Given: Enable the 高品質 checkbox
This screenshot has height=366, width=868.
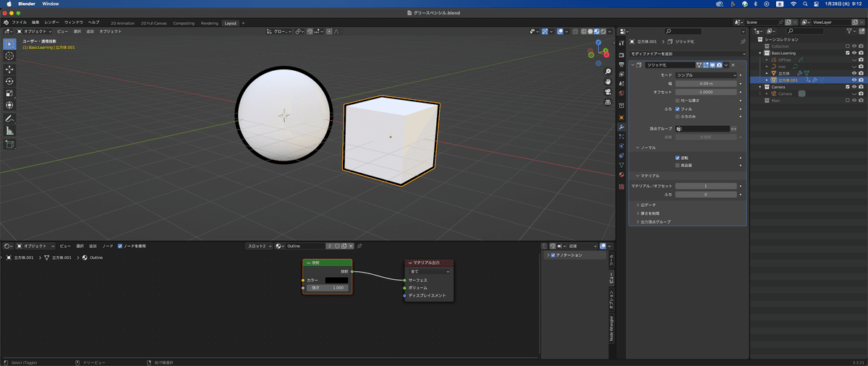Looking at the screenshot, I should point(677,165).
